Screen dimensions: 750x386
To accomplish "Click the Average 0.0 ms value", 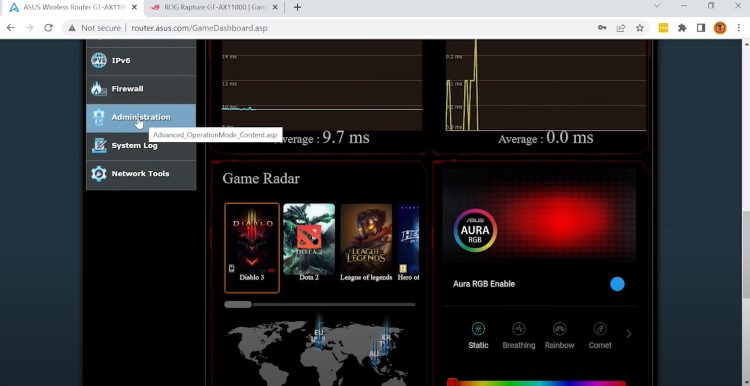I will point(569,138).
